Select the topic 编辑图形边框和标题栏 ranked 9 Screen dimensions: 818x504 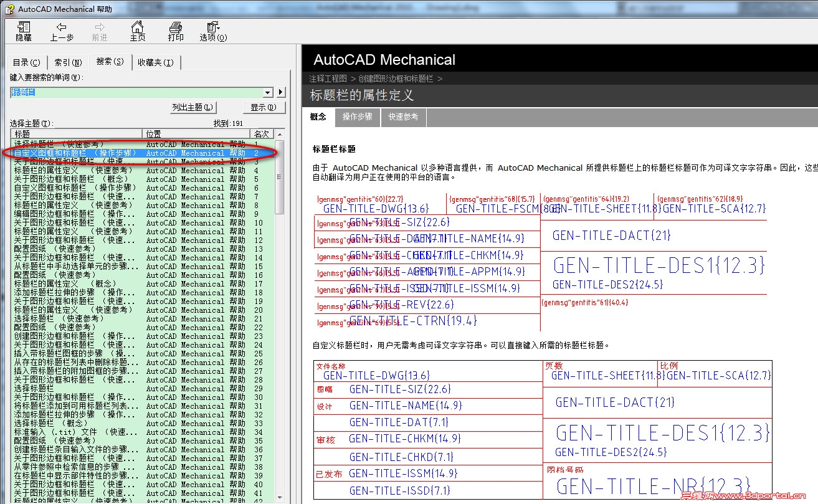click(143, 214)
